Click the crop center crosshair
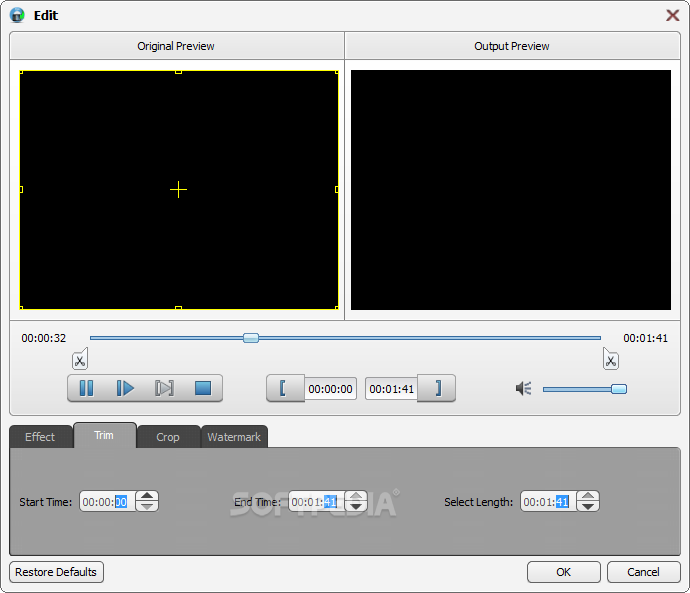Screen dimensions: 690x593 click(178, 190)
